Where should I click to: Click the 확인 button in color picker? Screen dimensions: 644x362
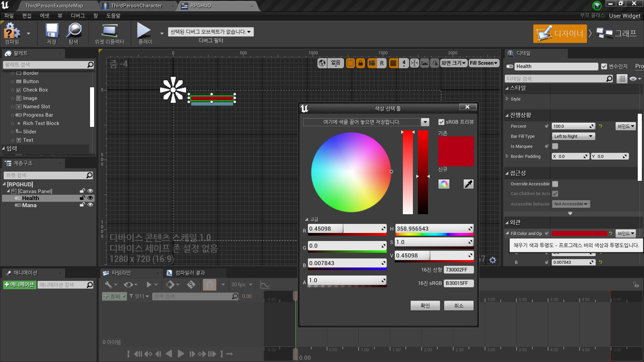[x=425, y=305]
